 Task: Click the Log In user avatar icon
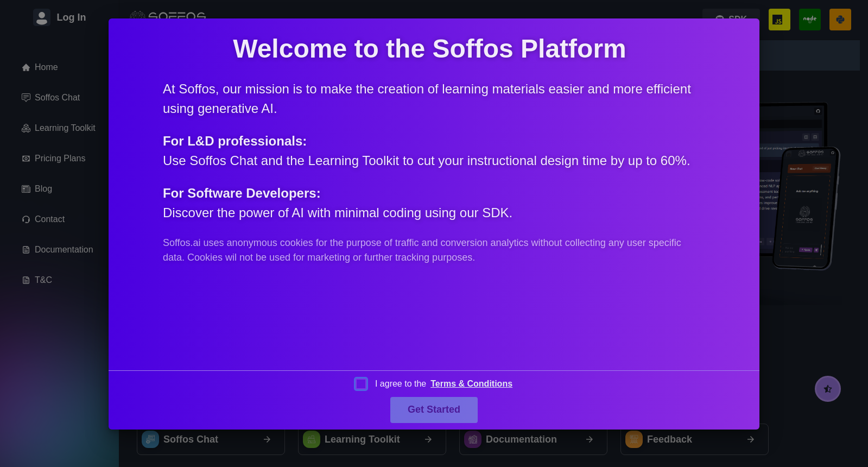(x=42, y=17)
